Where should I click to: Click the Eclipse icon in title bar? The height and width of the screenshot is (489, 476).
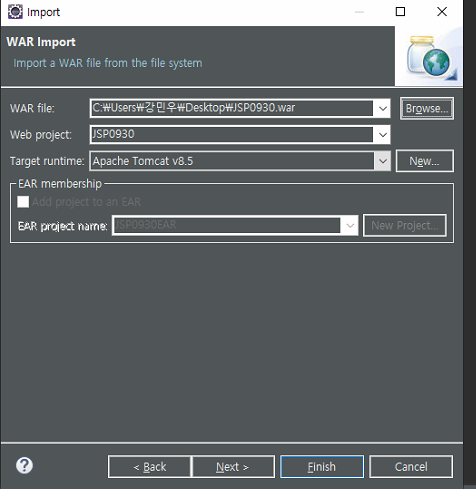15,12
